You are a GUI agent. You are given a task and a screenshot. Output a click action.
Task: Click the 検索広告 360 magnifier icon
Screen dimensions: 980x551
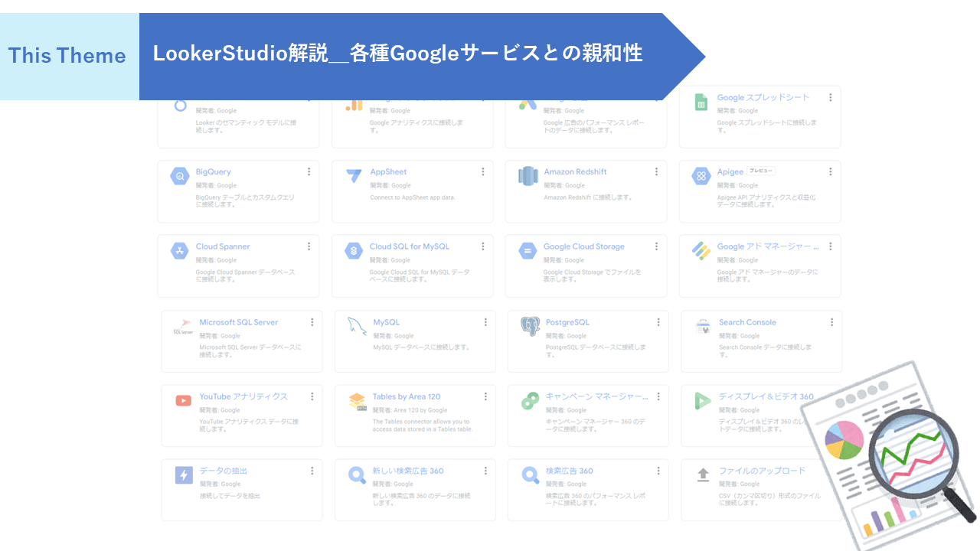tap(531, 475)
